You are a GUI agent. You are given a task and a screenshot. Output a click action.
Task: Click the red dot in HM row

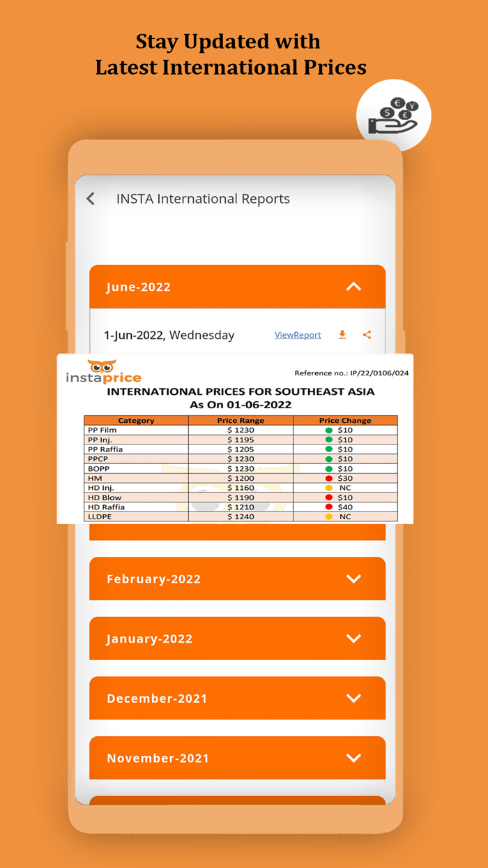click(x=329, y=478)
